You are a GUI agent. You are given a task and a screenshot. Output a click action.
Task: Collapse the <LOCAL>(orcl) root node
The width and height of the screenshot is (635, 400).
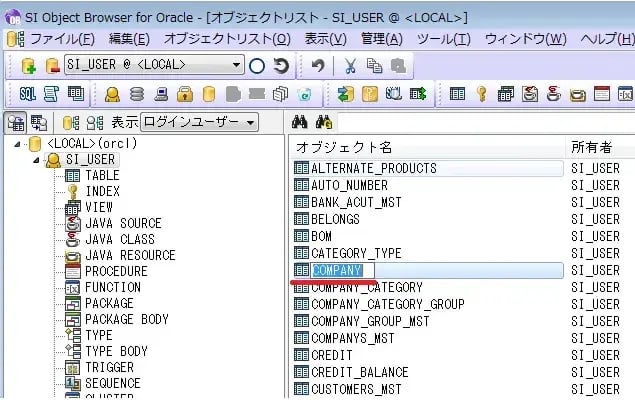21,144
